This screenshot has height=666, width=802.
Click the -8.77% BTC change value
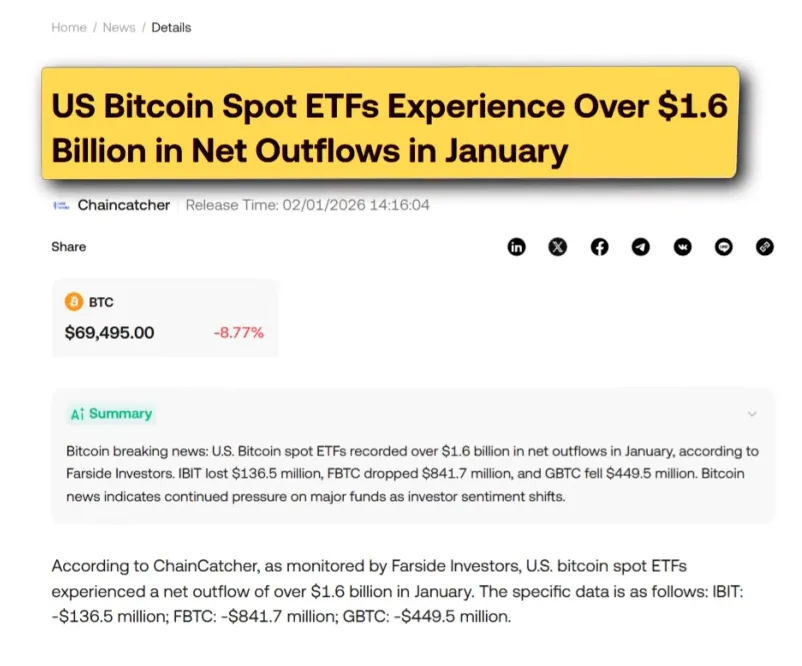[239, 332]
